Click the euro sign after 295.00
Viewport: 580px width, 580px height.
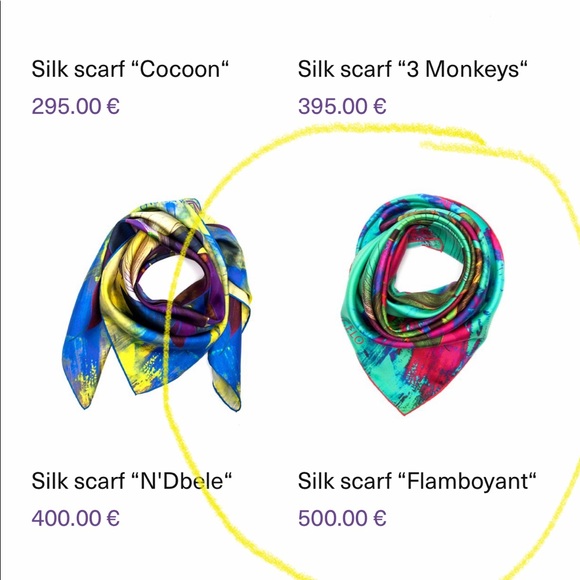click(x=113, y=106)
